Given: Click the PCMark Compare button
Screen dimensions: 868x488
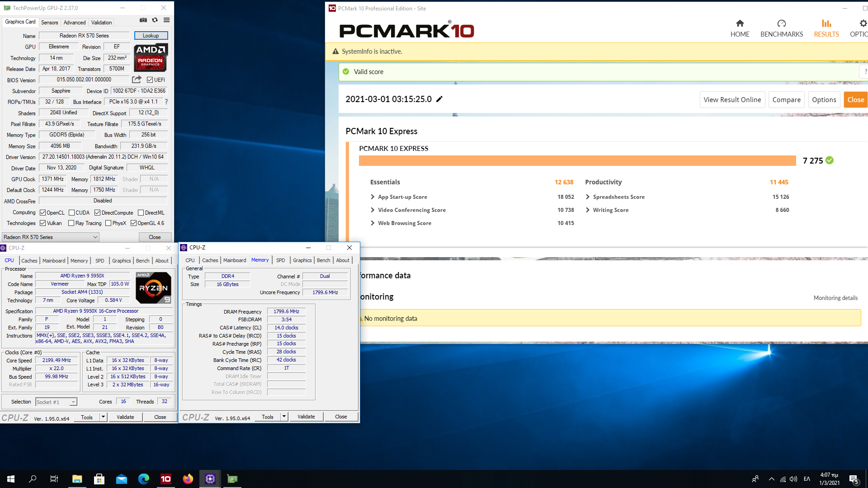Looking at the screenshot, I should click(786, 100).
